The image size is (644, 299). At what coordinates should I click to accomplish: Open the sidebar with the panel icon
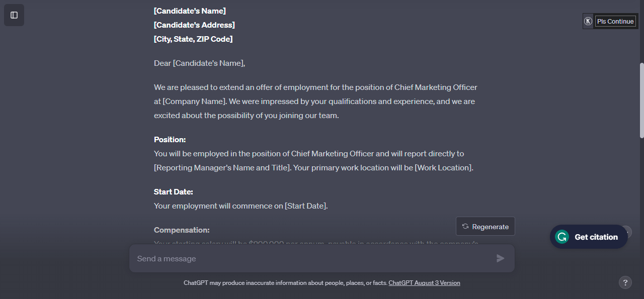pyautogui.click(x=14, y=15)
